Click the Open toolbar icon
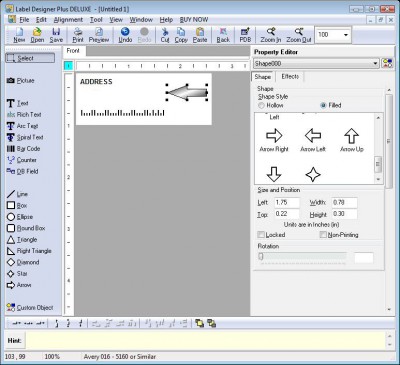This screenshot has height=365, width=400. click(37, 35)
